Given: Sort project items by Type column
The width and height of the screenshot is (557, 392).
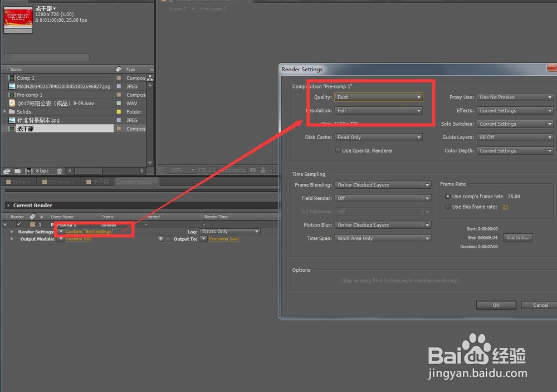Looking at the screenshot, I should (x=130, y=69).
